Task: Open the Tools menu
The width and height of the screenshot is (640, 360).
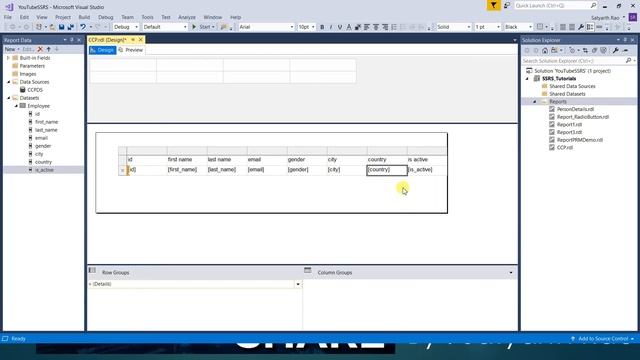Action: pos(147,17)
